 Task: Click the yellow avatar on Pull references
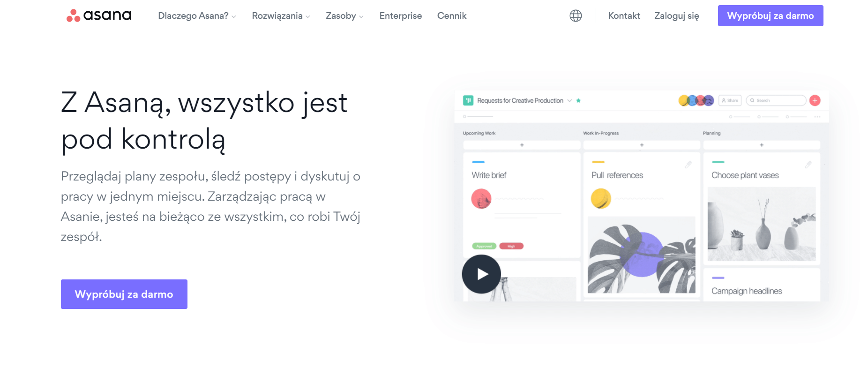tap(601, 199)
